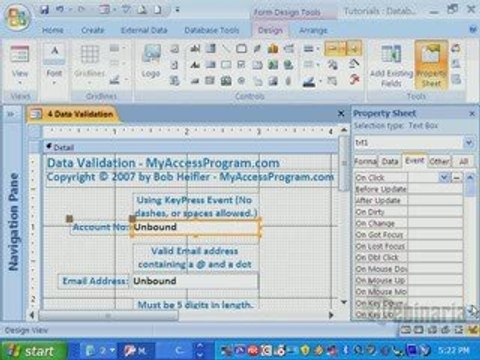480x360 pixels.
Task: Add an Attachment paperclip control
Action: click(288, 80)
